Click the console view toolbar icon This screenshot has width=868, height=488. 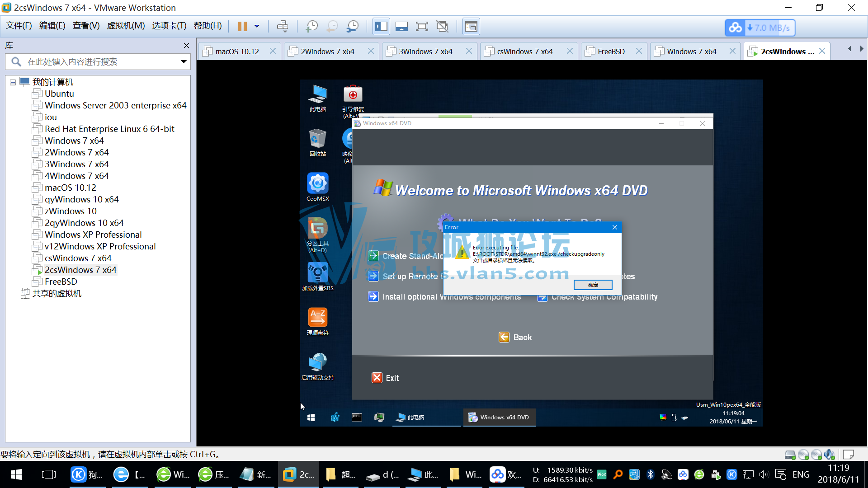coord(471,26)
